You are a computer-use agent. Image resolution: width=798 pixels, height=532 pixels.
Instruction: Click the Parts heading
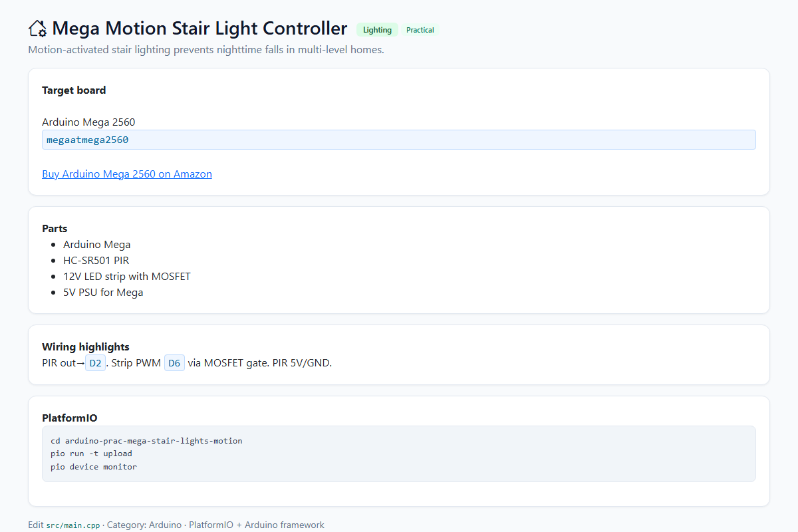pyautogui.click(x=55, y=229)
